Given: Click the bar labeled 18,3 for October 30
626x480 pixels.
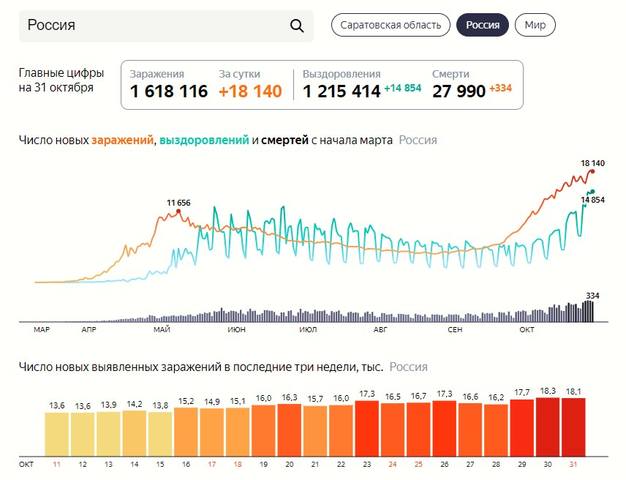Looking at the screenshot, I should tap(548, 425).
